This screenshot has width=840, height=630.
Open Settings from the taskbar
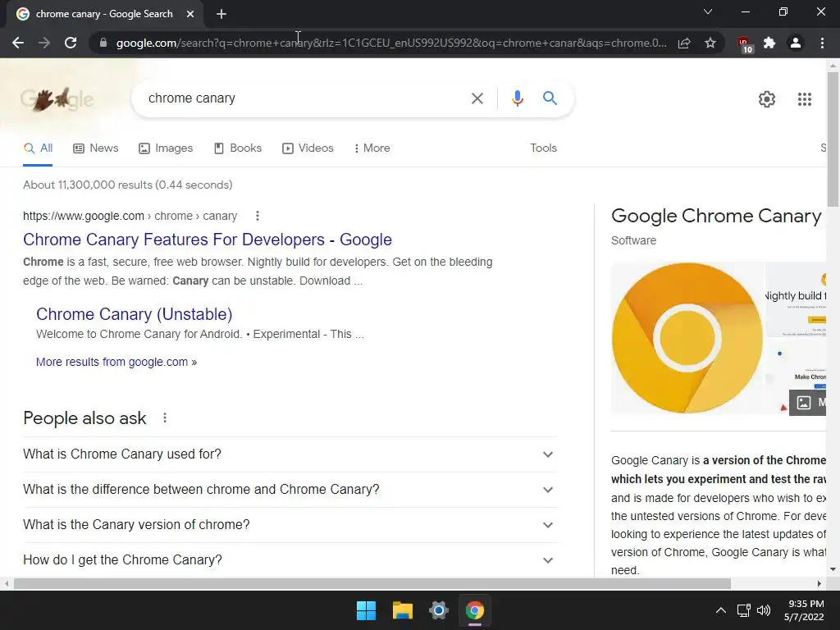click(438, 610)
